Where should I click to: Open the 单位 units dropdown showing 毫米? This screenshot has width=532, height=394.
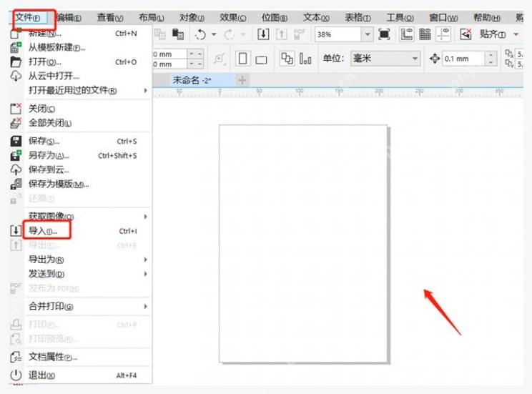pyautogui.click(x=385, y=59)
